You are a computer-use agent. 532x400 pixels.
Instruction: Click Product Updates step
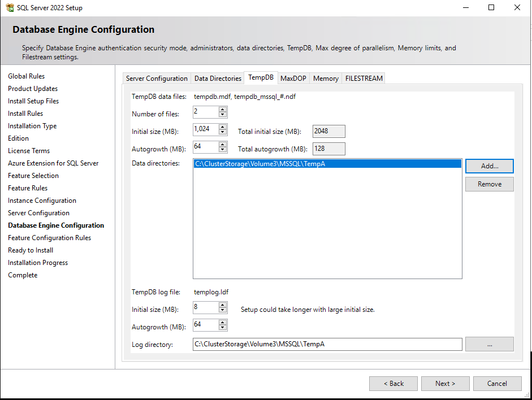(33, 89)
